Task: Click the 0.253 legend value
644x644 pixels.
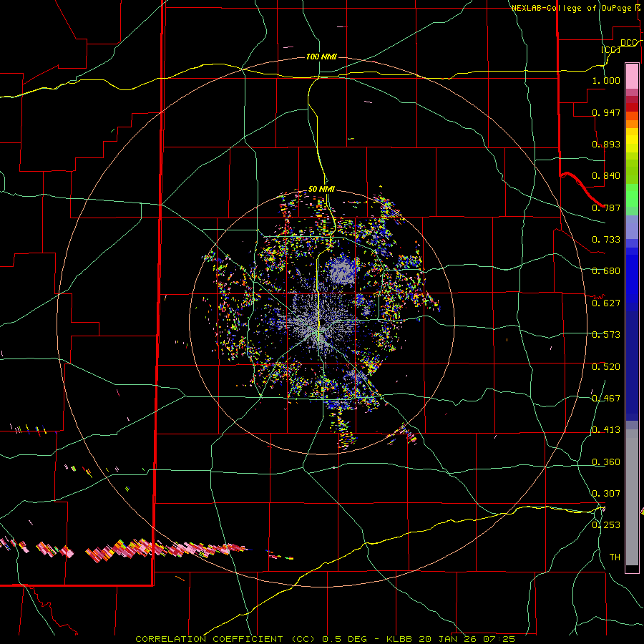Action: coord(606,525)
